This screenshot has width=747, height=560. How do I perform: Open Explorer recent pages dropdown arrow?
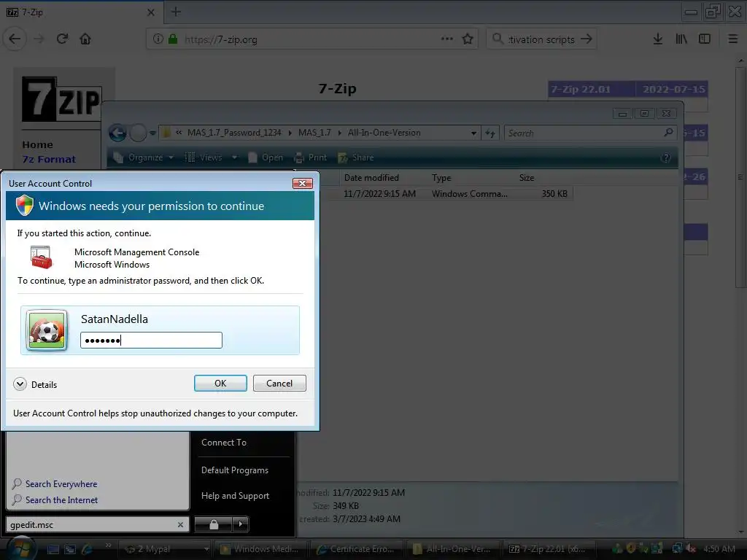click(x=152, y=133)
